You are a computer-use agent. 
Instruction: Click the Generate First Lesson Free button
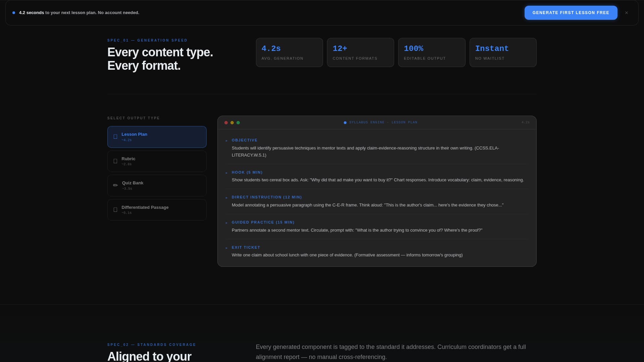pos(571,13)
